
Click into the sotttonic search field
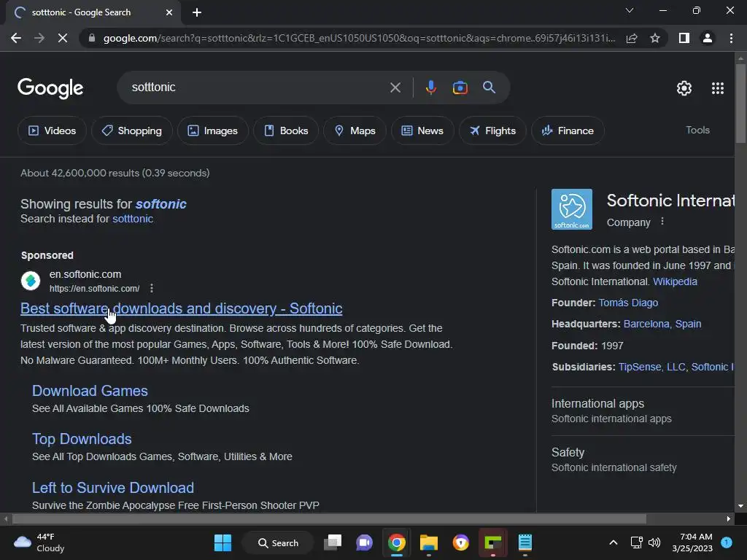point(258,87)
